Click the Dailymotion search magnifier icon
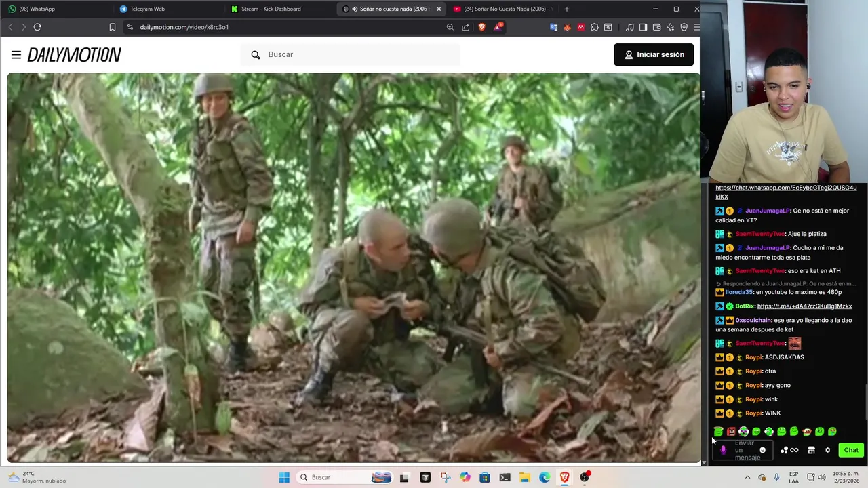 (x=256, y=54)
